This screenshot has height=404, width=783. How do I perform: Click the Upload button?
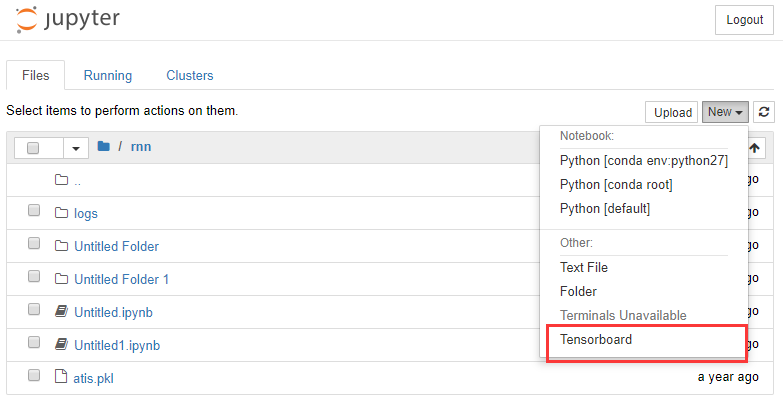(672, 112)
